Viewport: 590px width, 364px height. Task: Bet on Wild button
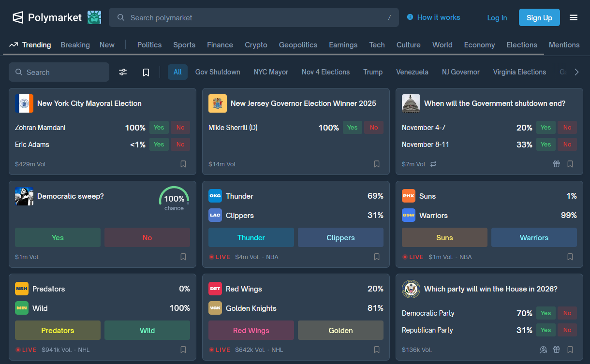tap(147, 330)
